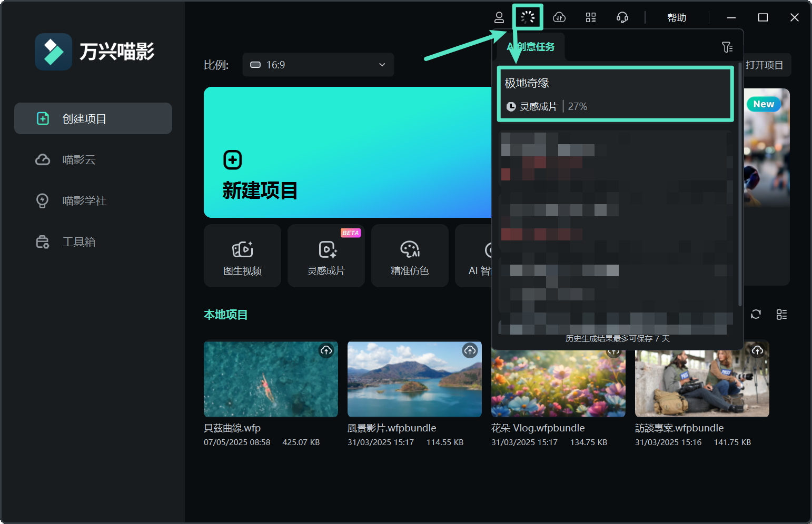Upload 貝茲曲線.wfp via its cloud icon
Viewport: 812px width, 524px height.
(326, 350)
